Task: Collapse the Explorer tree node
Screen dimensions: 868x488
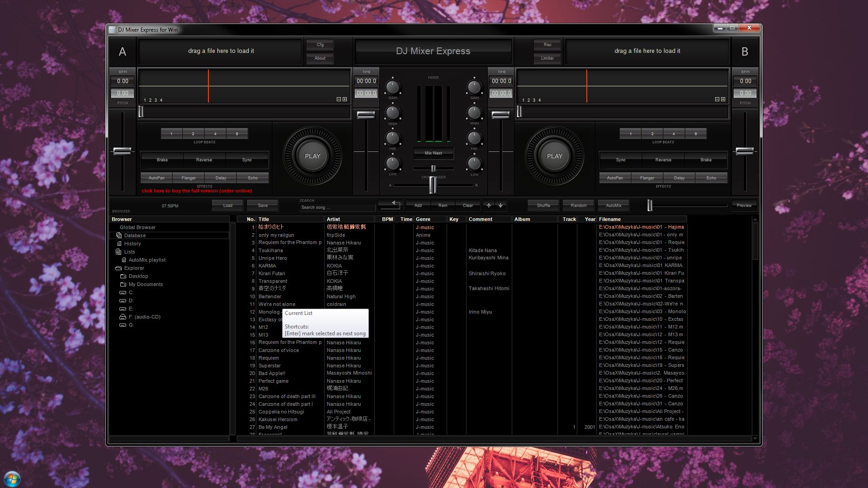Action: (118, 268)
